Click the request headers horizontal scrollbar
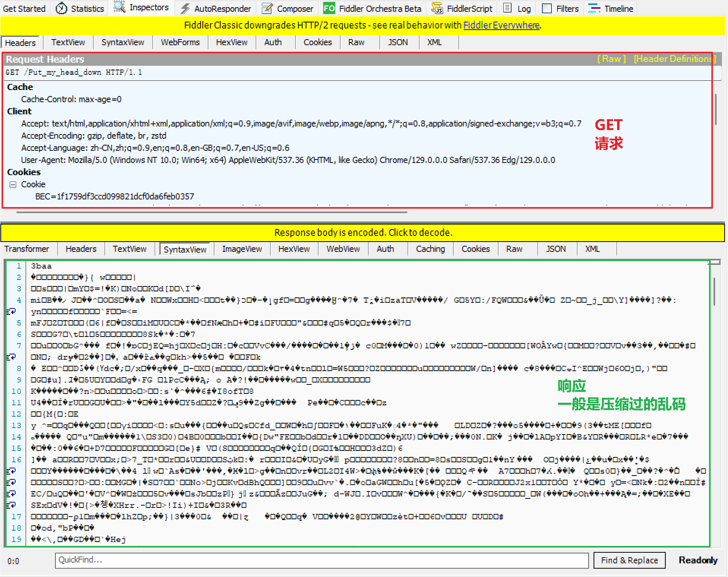 [x=212, y=212]
